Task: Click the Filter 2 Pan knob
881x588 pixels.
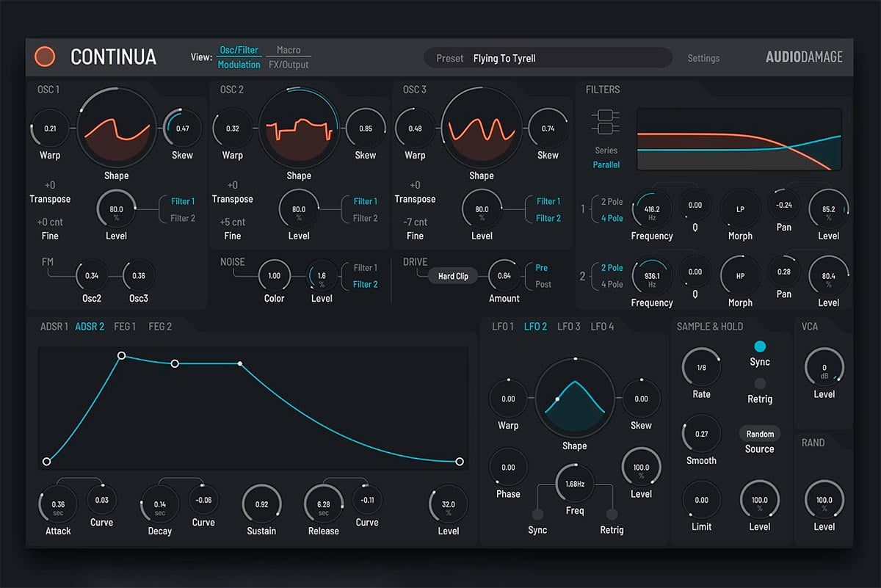Action: click(x=784, y=272)
